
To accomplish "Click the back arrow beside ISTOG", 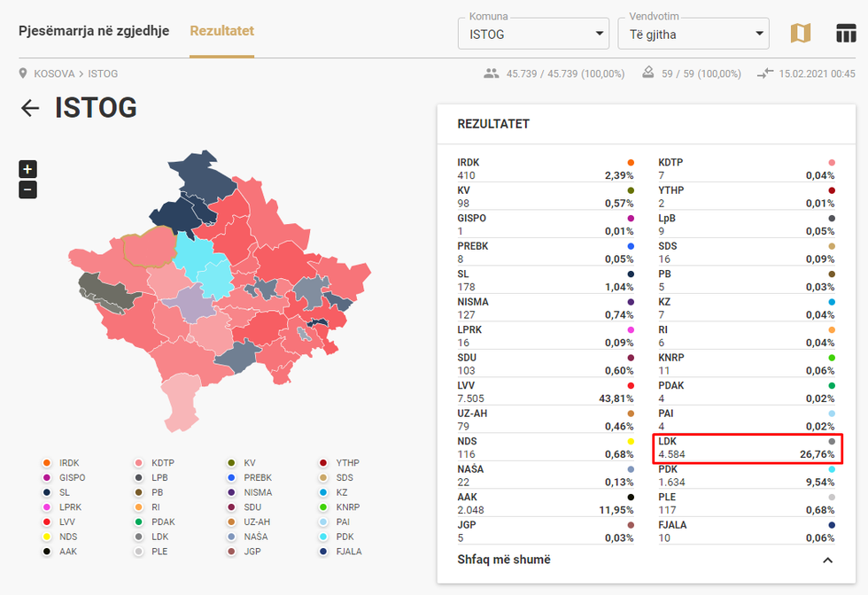I will (x=31, y=108).
